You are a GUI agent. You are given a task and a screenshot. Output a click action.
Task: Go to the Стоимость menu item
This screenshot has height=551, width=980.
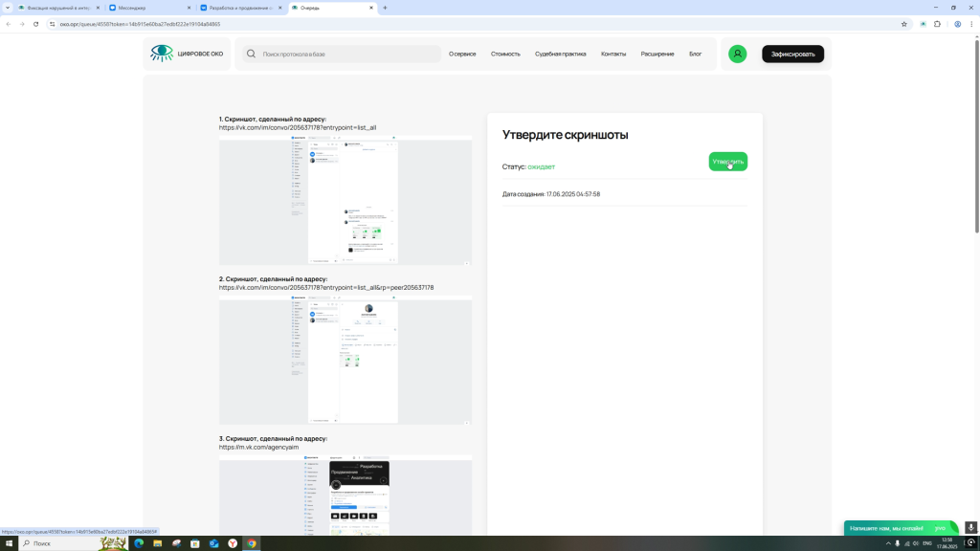(x=505, y=54)
